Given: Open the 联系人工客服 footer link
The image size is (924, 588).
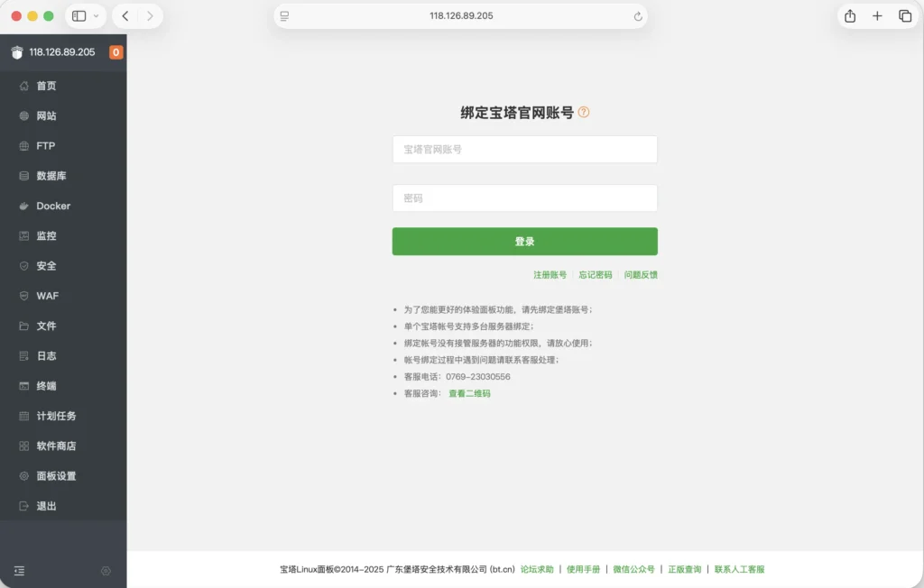Looking at the screenshot, I should [x=740, y=570].
